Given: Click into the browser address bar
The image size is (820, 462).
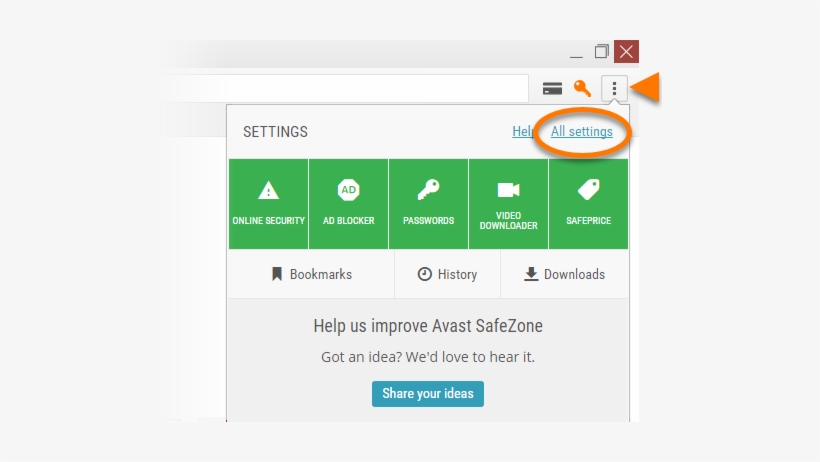Looking at the screenshot, I should pos(348,88).
